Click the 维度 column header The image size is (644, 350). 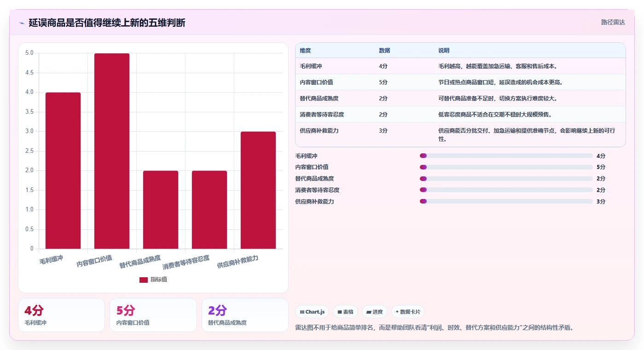[305, 50]
